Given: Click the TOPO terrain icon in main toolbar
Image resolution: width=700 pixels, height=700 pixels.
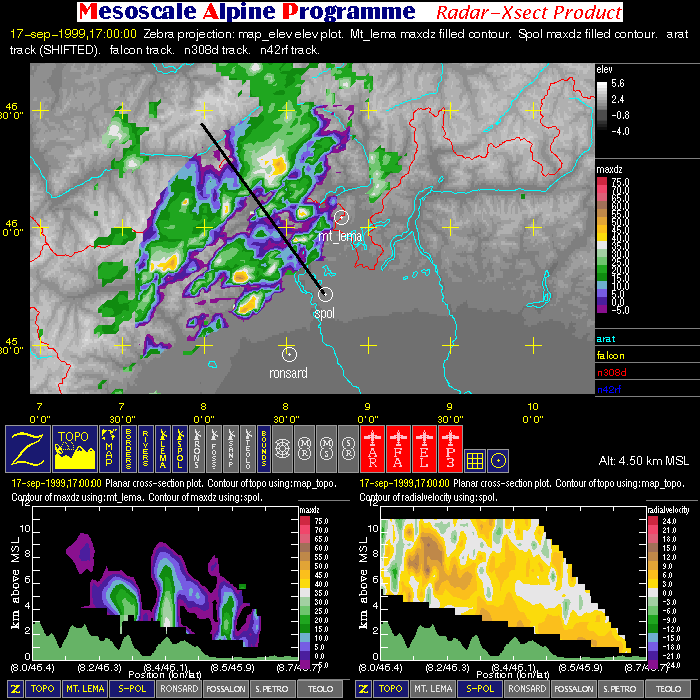Looking at the screenshot, I should click(x=75, y=449).
